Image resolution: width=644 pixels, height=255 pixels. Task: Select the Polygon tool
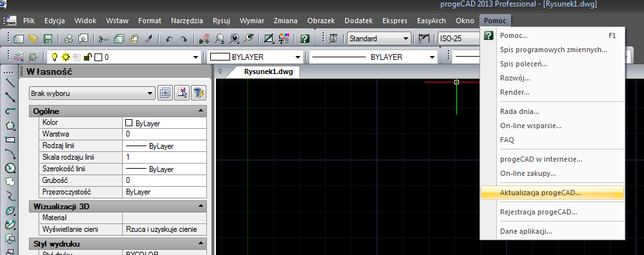coord(10,126)
